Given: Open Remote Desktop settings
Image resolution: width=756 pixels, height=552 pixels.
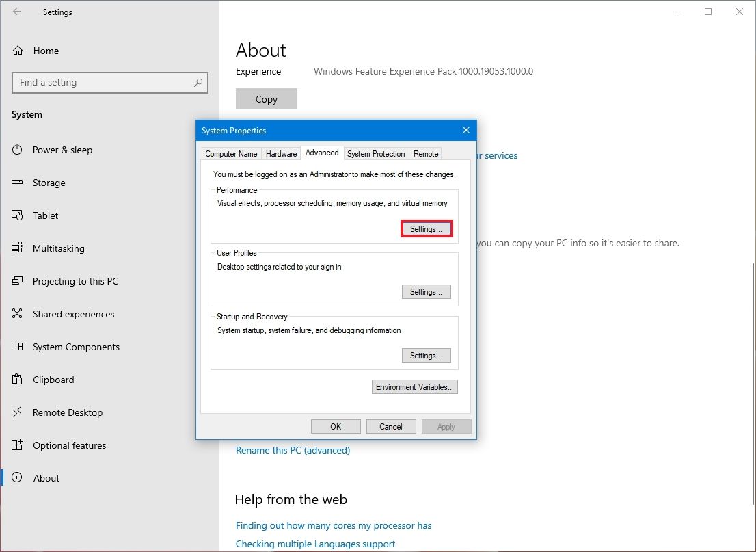Looking at the screenshot, I should (x=67, y=412).
